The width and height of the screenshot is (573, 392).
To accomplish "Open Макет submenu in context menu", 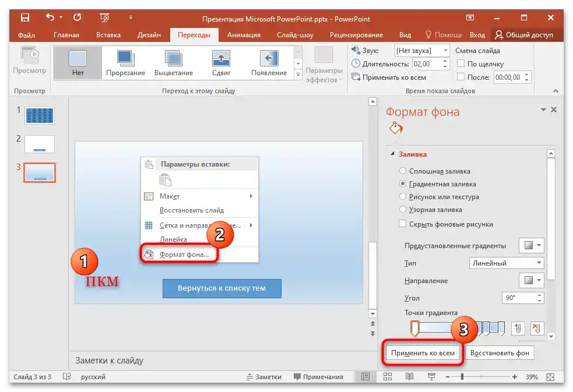I will [200, 196].
